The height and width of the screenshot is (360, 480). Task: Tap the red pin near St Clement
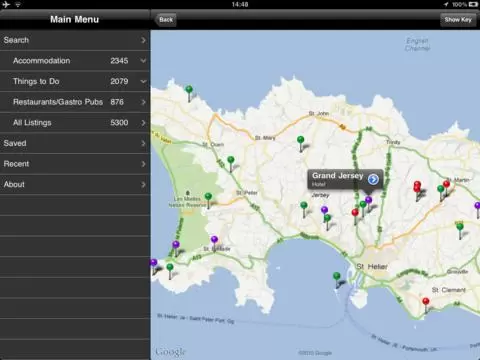tap(426, 305)
